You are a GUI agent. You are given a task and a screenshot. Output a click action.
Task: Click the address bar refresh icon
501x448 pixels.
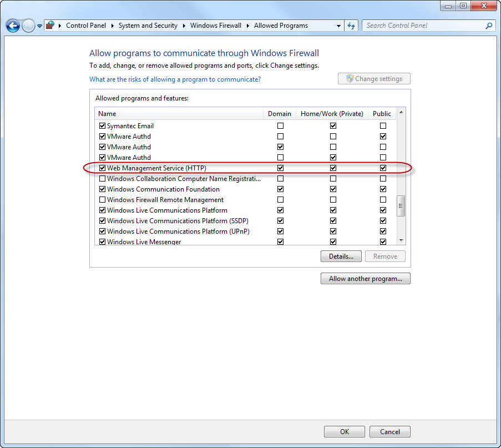point(351,26)
